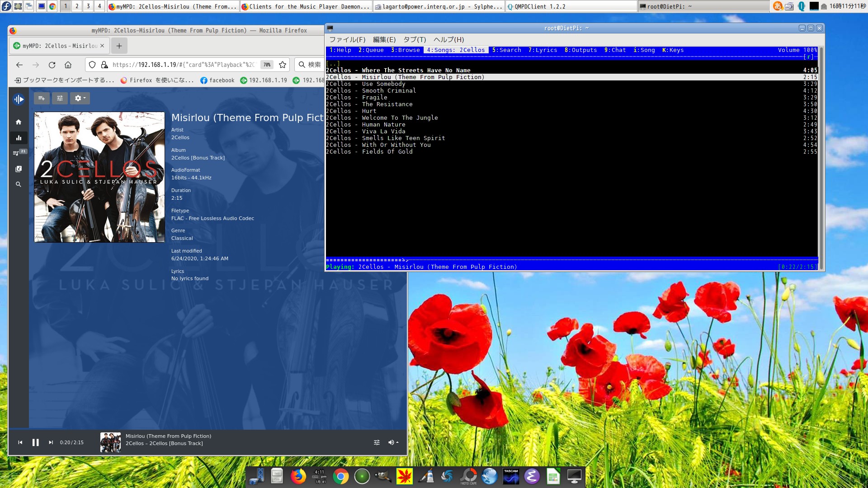Open playback settings sliders icon in toolbar
Screen dimensions: 868x488
pos(60,98)
